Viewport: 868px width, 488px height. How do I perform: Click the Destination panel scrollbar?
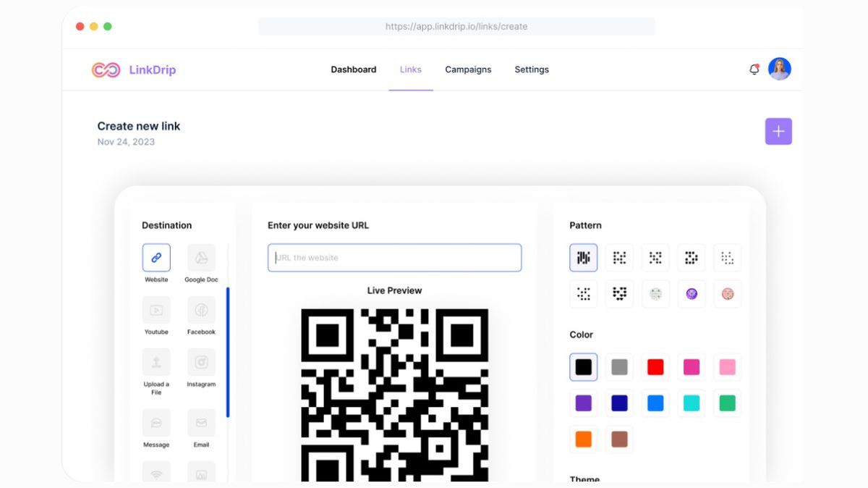click(x=228, y=353)
